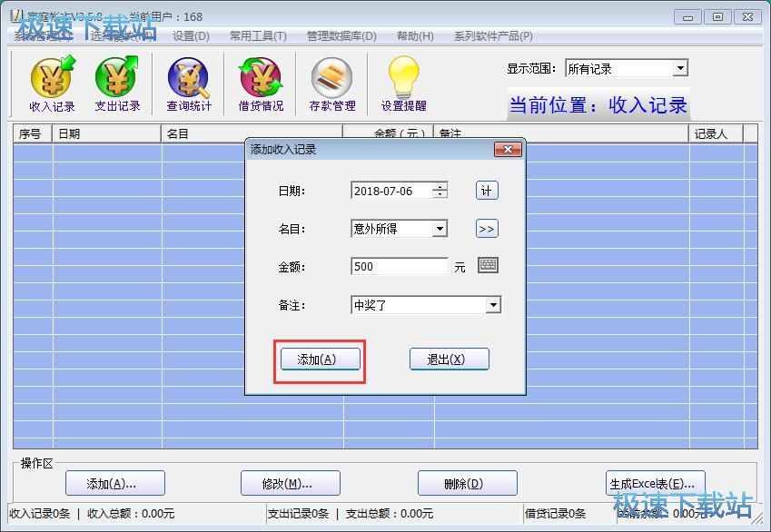Click the 删除(D) button
The height and width of the screenshot is (532, 771).
468,483
